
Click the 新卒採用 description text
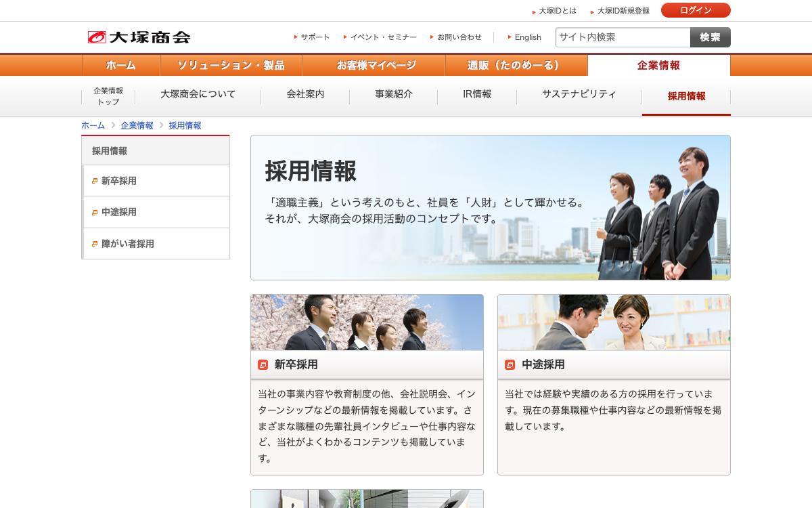(x=367, y=426)
